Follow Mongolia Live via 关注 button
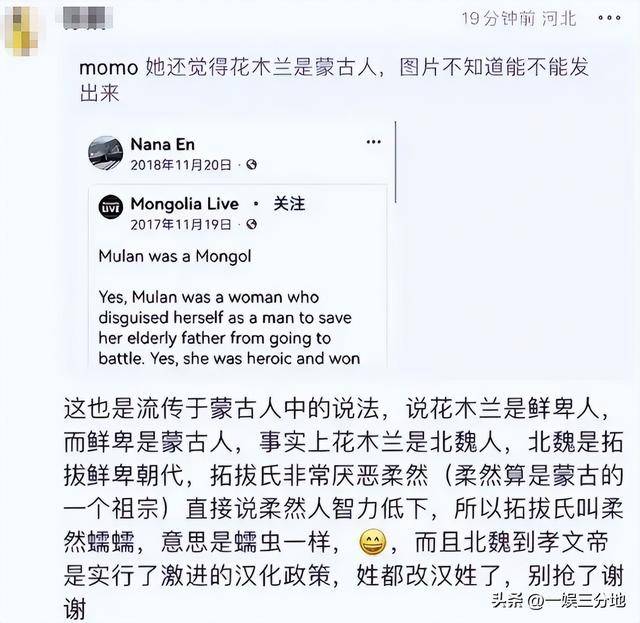 click(x=289, y=203)
